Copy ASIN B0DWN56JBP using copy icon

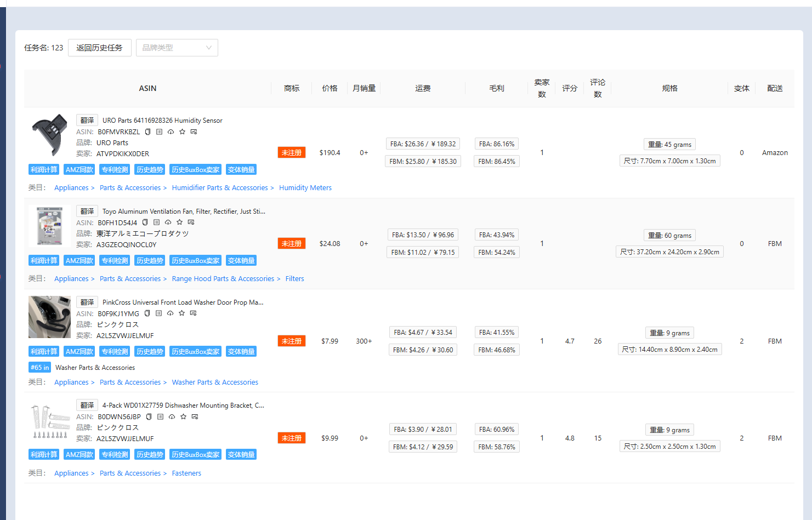pyautogui.click(x=149, y=417)
